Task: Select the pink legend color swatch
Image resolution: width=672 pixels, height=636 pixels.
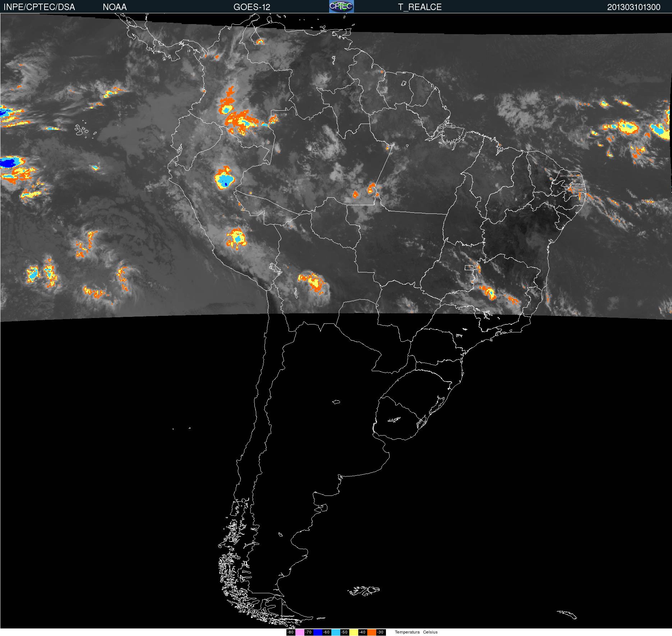Action: click(x=300, y=632)
